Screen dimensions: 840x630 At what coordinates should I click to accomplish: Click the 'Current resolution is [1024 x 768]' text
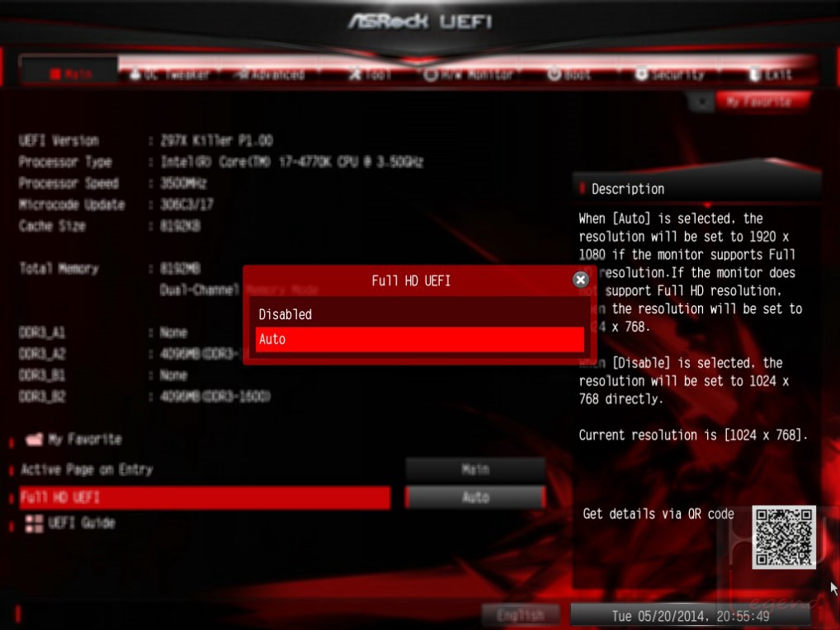(x=693, y=435)
